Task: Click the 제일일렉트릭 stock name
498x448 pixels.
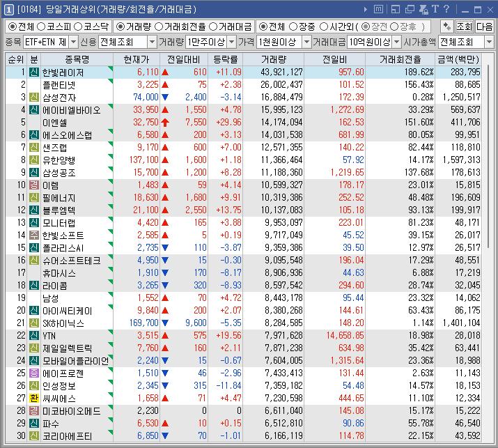Action: pos(67,348)
